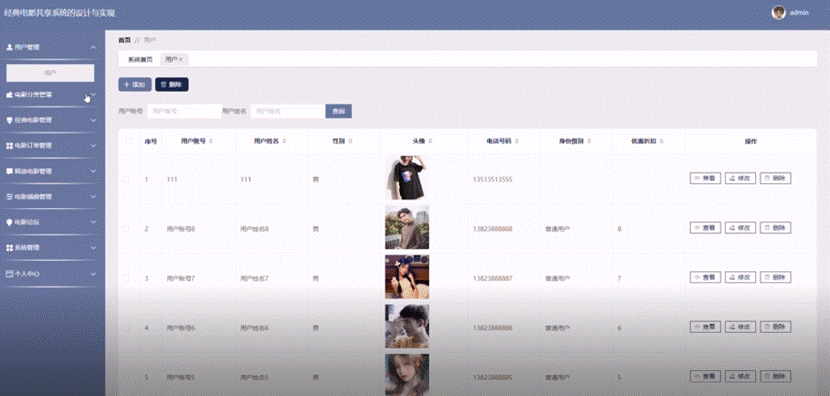Expand chevron of menu below speech-bubble item

pyautogui.click(x=93, y=196)
